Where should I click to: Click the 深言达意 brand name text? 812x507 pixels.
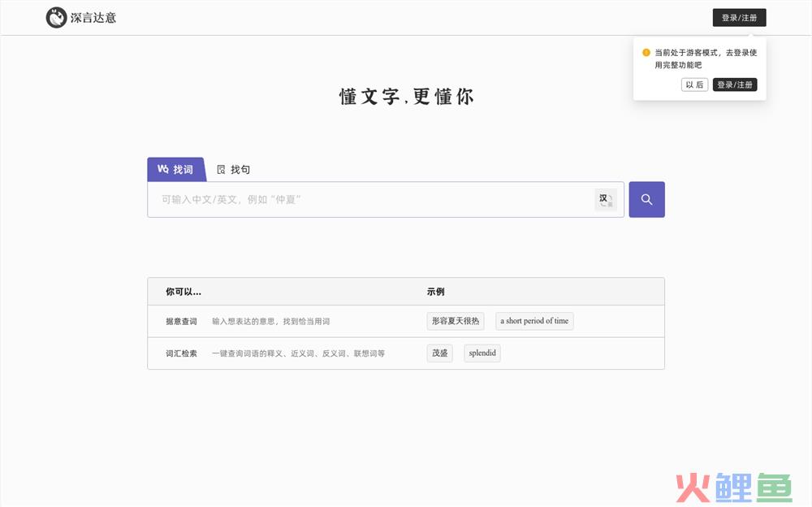pyautogui.click(x=93, y=17)
